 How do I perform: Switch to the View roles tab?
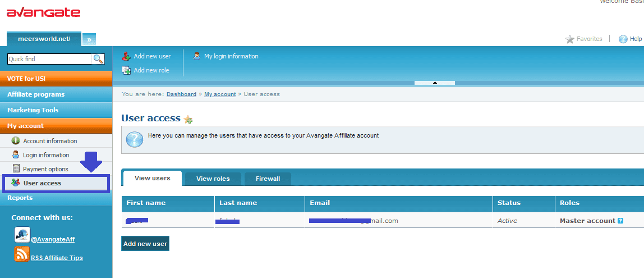pyautogui.click(x=213, y=179)
